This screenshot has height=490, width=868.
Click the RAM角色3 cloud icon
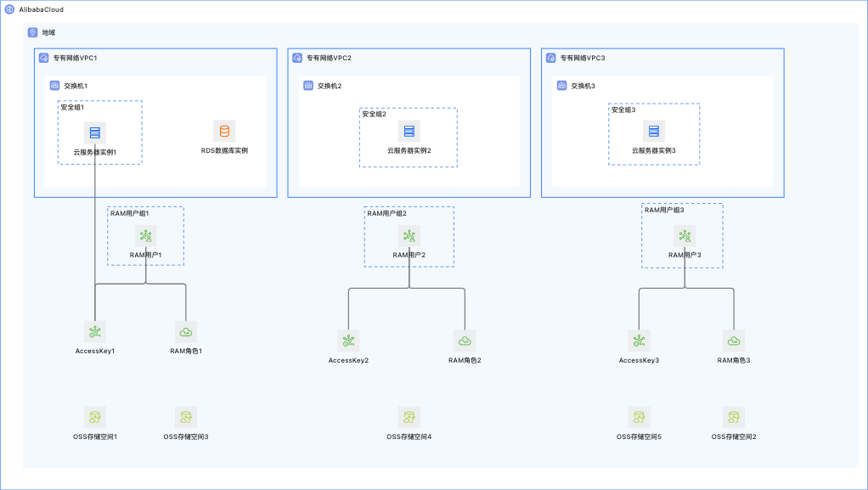tap(734, 341)
